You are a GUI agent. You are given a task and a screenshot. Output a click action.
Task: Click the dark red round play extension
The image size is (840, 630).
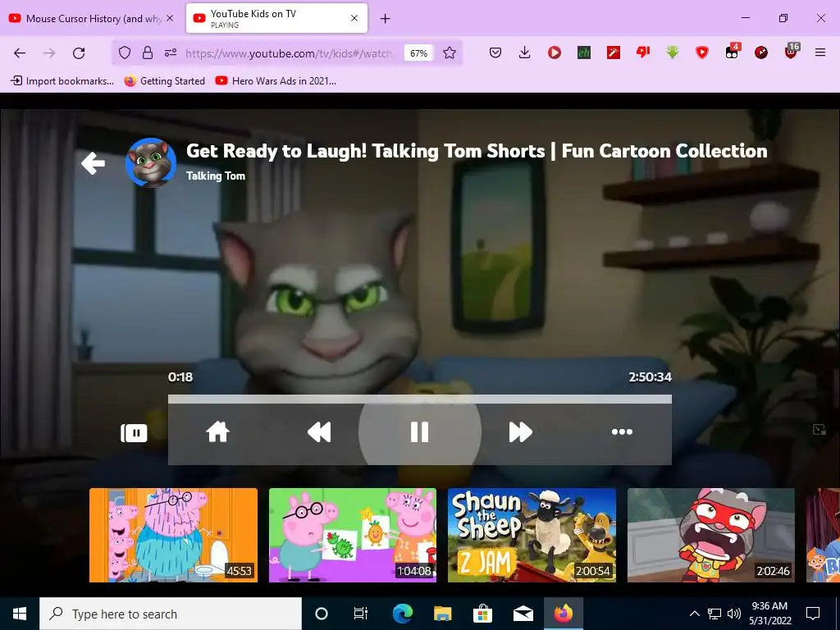(x=761, y=52)
